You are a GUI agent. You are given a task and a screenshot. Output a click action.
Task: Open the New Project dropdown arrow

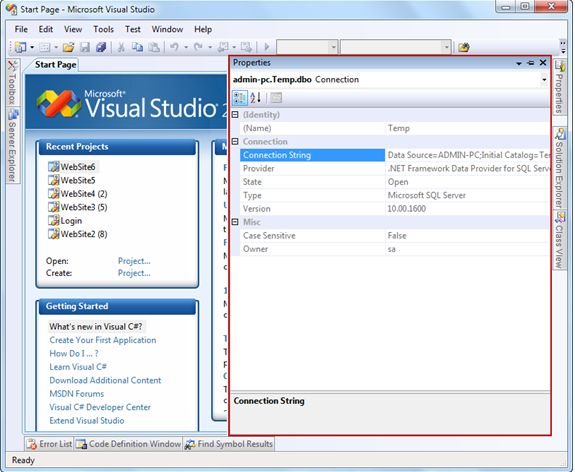(x=32, y=47)
